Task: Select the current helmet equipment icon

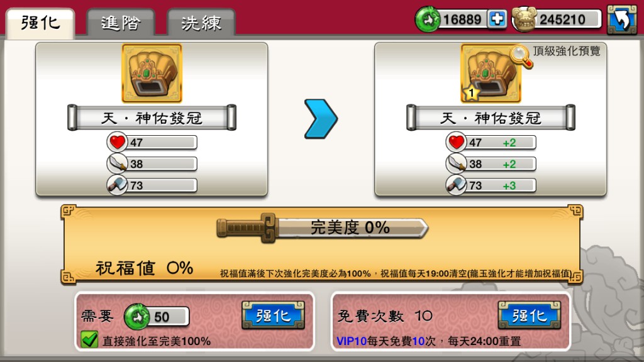Action: point(152,73)
